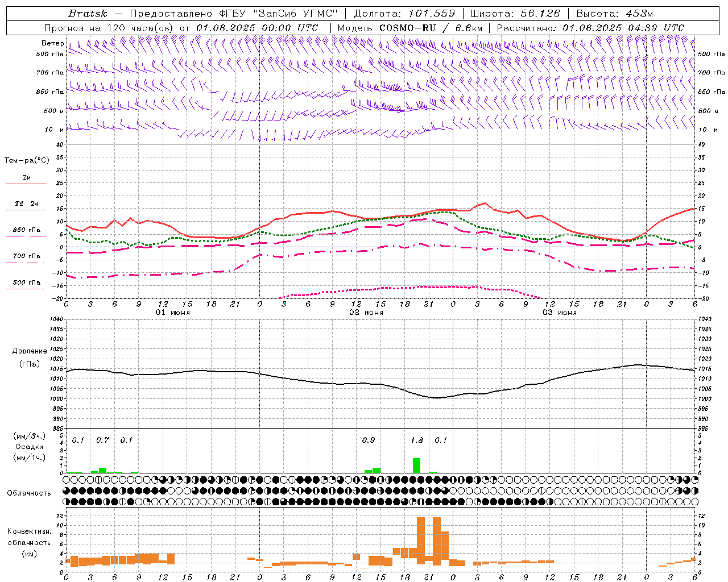
Task: Click the green dashed "Td 2м" legend line
Action: 26,210
